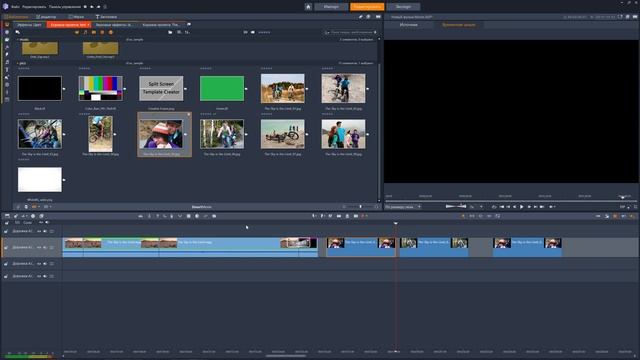Click the quick import icon below library list
This screenshot has height=360, width=640.
pyautogui.click(x=18, y=207)
